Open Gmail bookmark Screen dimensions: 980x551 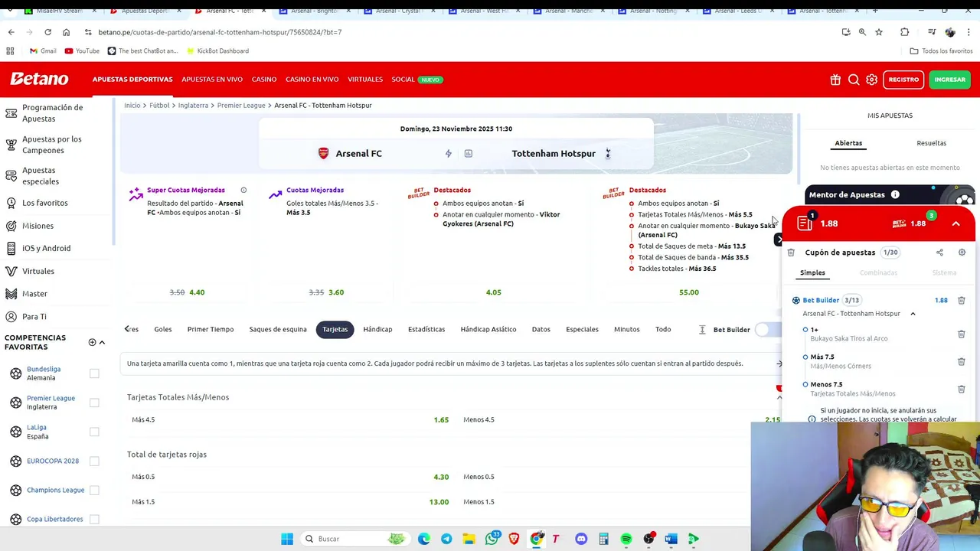coord(43,51)
